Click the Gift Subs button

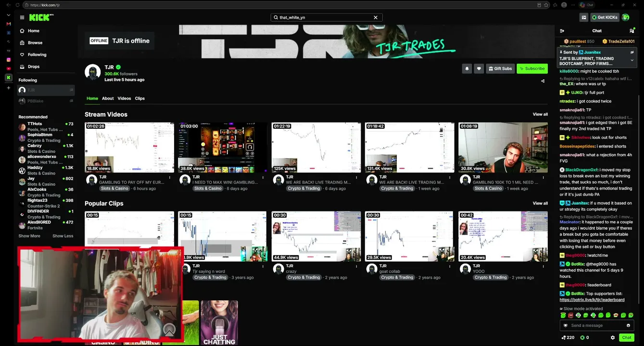[500, 69]
